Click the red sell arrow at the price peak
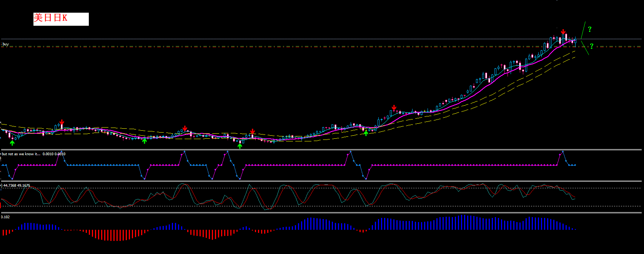 click(563, 32)
